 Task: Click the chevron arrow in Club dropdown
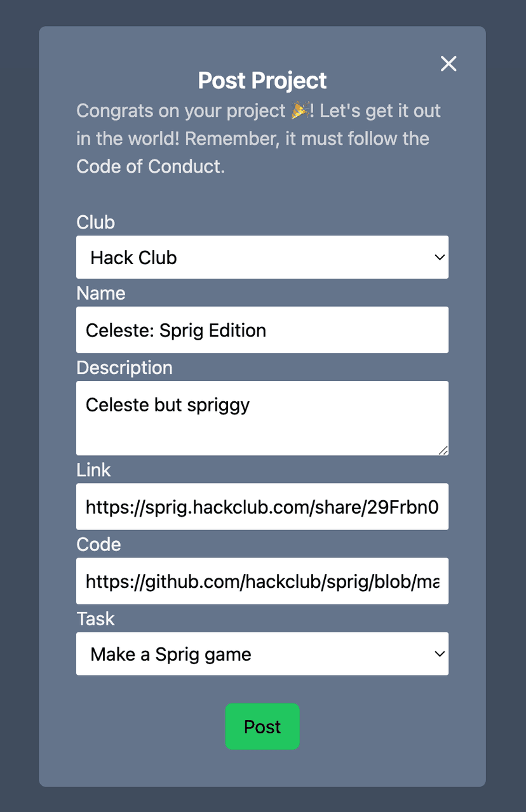(439, 257)
